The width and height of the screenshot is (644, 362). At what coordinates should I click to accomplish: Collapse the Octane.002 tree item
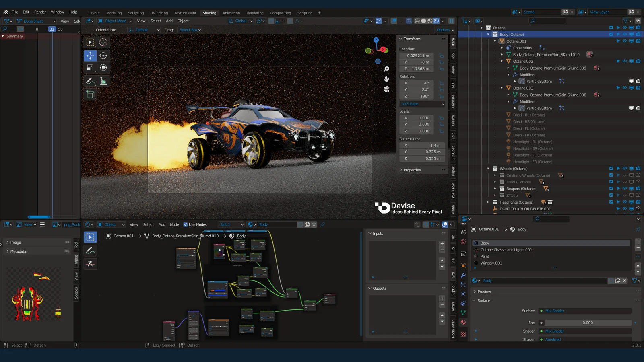point(502,62)
